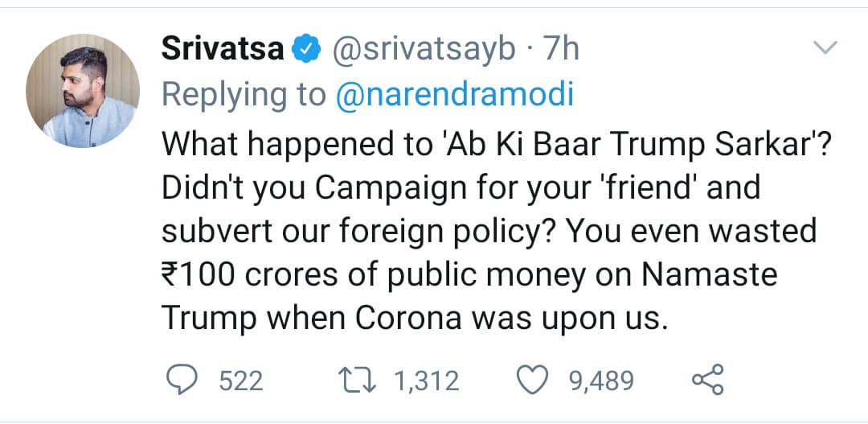This screenshot has width=868, height=424.
Task: Click the 1,312 retweets count
Action: 426,381
